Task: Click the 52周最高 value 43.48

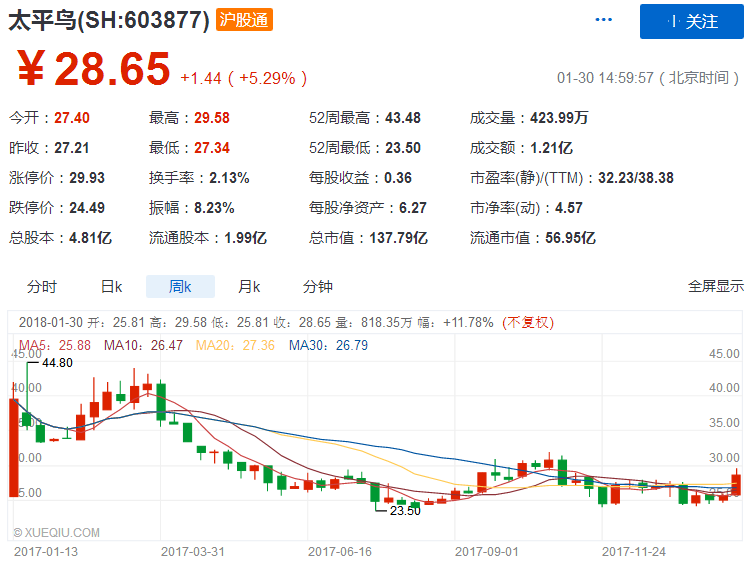Action: (x=403, y=118)
